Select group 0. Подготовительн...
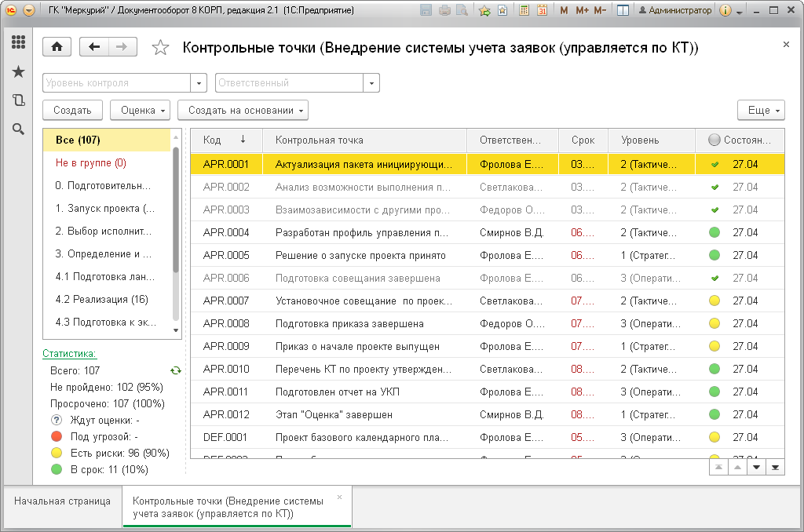The height and width of the screenshot is (532, 804). (x=107, y=185)
